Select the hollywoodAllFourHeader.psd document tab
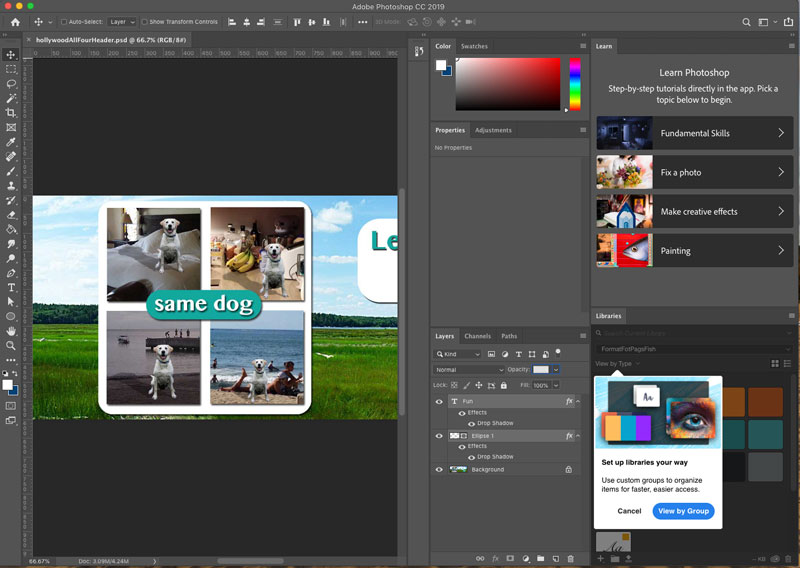 click(x=111, y=40)
